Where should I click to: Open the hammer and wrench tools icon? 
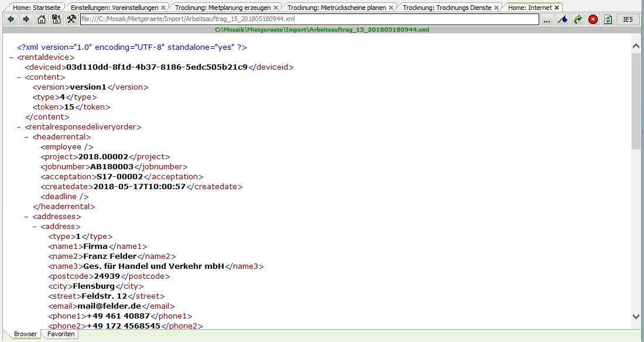(71, 19)
